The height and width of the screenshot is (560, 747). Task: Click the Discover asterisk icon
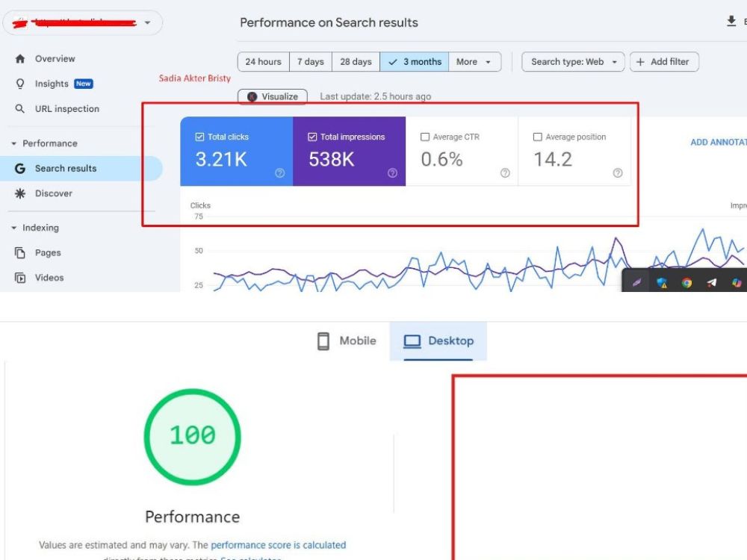click(x=20, y=193)
